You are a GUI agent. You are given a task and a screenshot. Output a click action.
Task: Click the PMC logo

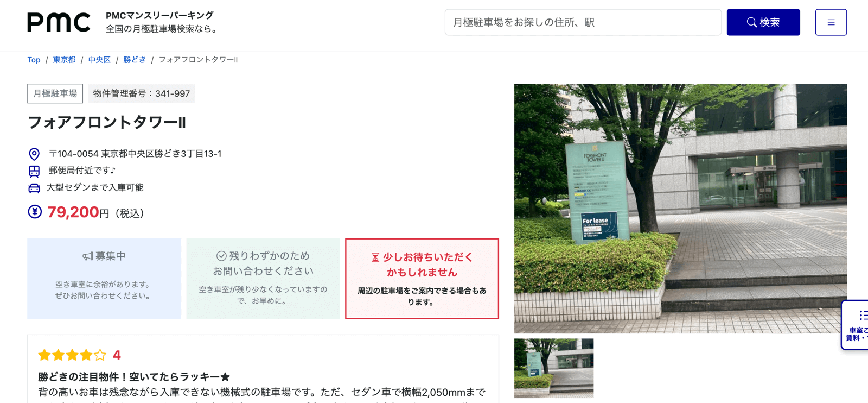pos(59,22)
